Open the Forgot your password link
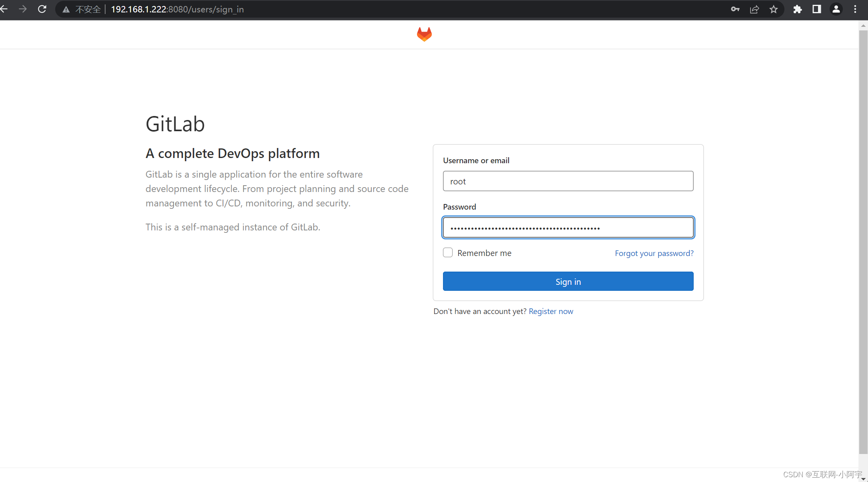Screen dimensions: 868x482 654,253
